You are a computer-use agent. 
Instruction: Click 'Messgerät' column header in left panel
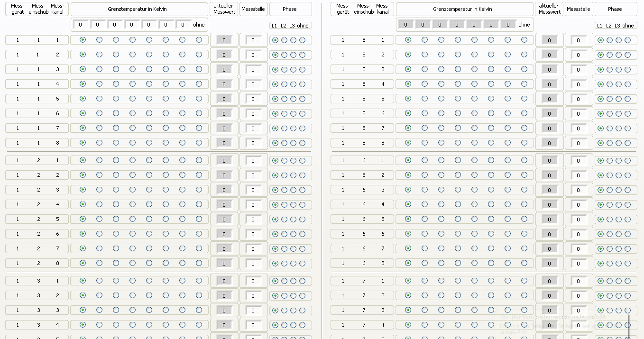[18, 9]
